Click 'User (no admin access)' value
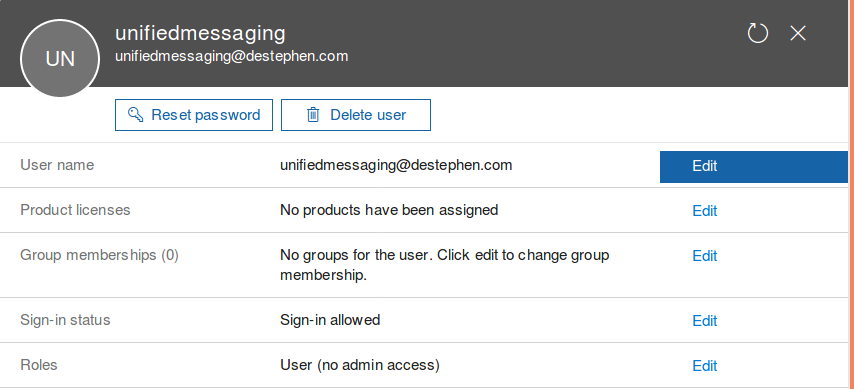Viewport: 854px width, 389px height. click(359, 365)
